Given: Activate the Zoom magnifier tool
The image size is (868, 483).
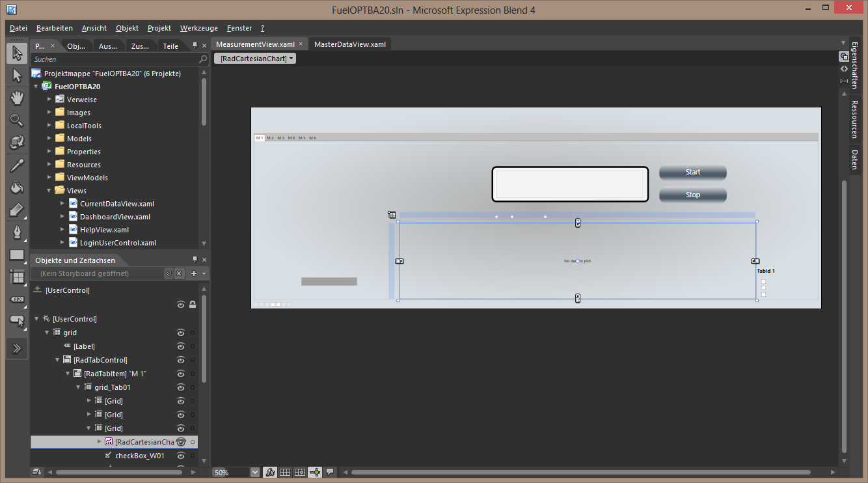Looking at the screenshot, I should [17, 120].
